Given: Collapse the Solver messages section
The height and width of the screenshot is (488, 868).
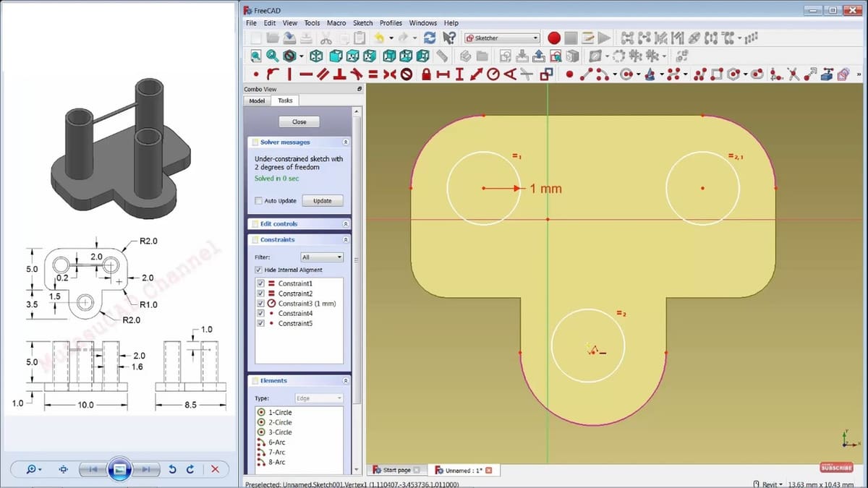Looking at the screenshot, I should coord(345,142).
